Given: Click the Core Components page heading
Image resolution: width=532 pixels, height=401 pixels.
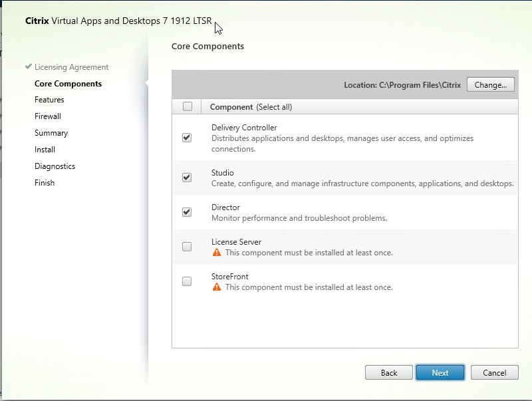Looking at the screenshot, I should (x=207, y=47).
